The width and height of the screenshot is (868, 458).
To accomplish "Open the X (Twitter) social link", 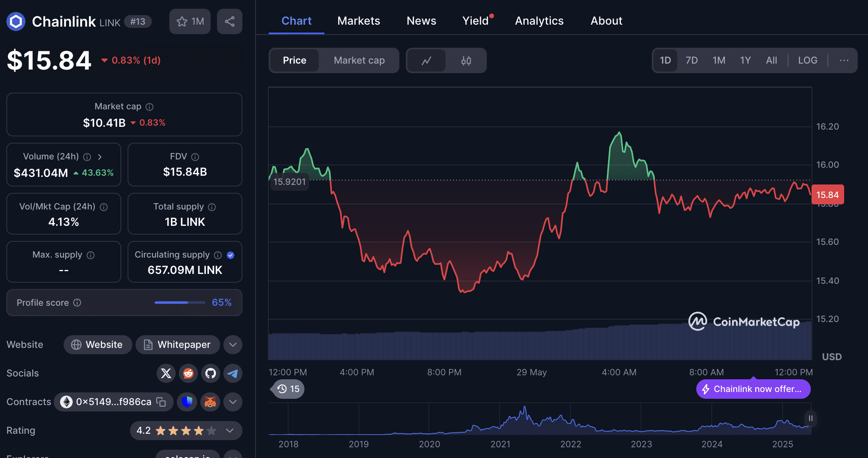I will click(x=166, y=373).
